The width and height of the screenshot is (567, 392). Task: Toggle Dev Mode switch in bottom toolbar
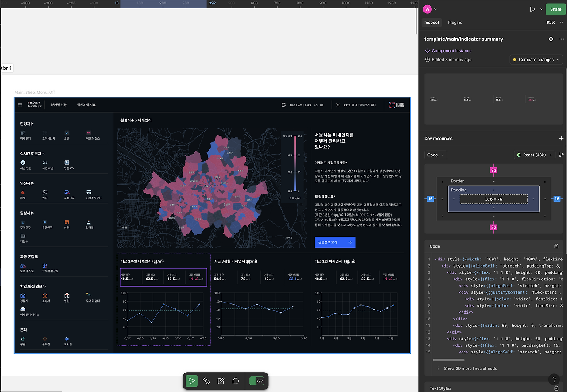[x=257, y=381]
